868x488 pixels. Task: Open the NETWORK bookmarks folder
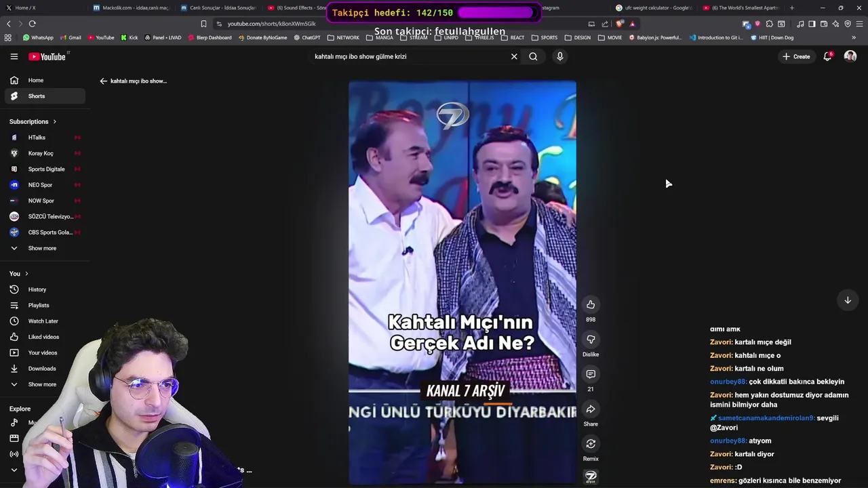[343, 38]
